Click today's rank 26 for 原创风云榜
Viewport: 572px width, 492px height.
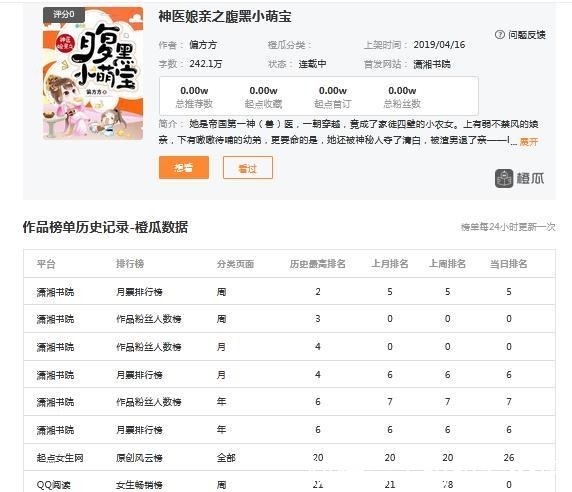509,458
